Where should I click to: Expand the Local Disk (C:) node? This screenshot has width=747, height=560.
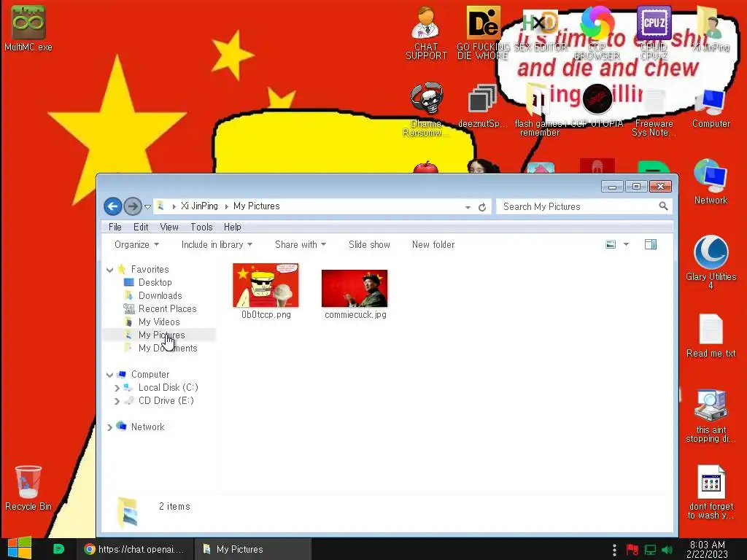click(x=117, y=388)
